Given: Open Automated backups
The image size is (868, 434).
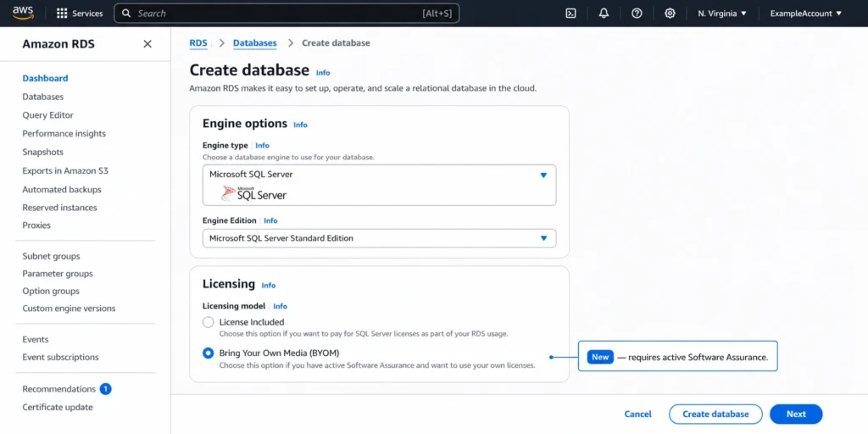Looking at the screenshot, I should pos(62,189).
